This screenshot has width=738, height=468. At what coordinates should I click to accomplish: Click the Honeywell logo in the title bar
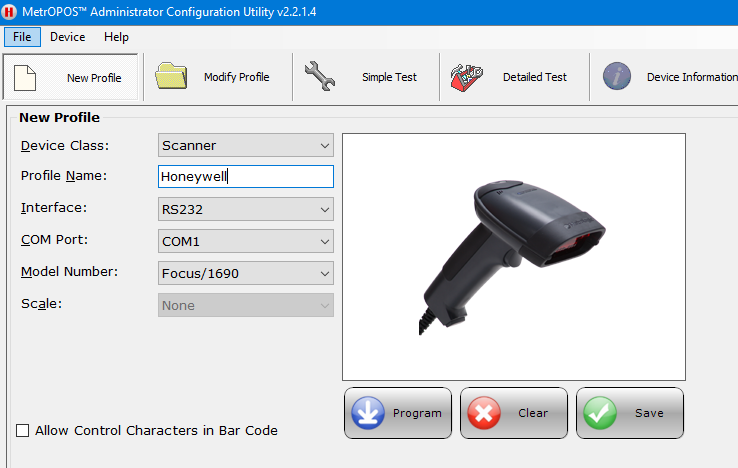pyautogui.click(x=8, y=12)
